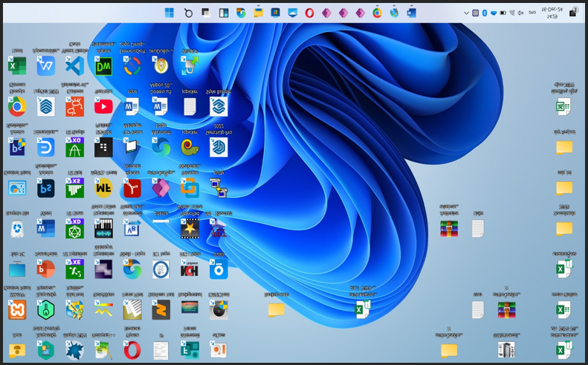The width and height of the screenshot is (588, 365).
Task: Select the YouTube desktop shortcut
Action: [103, 107]
